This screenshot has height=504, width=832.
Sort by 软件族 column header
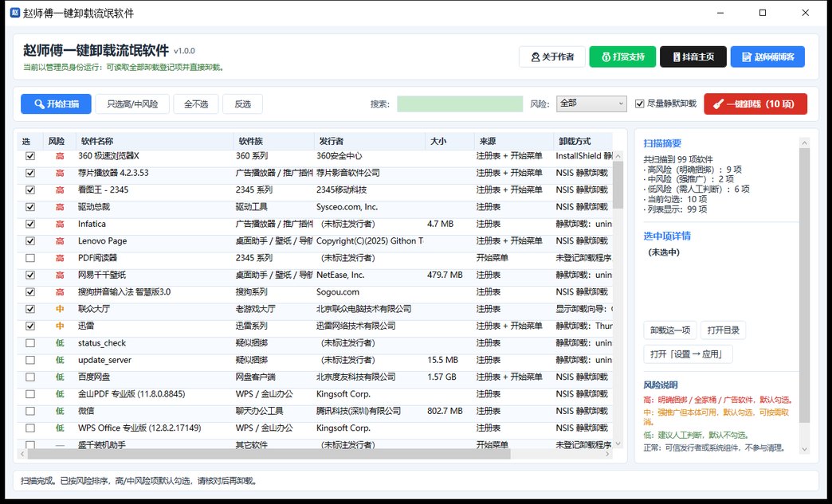(274, 141)
